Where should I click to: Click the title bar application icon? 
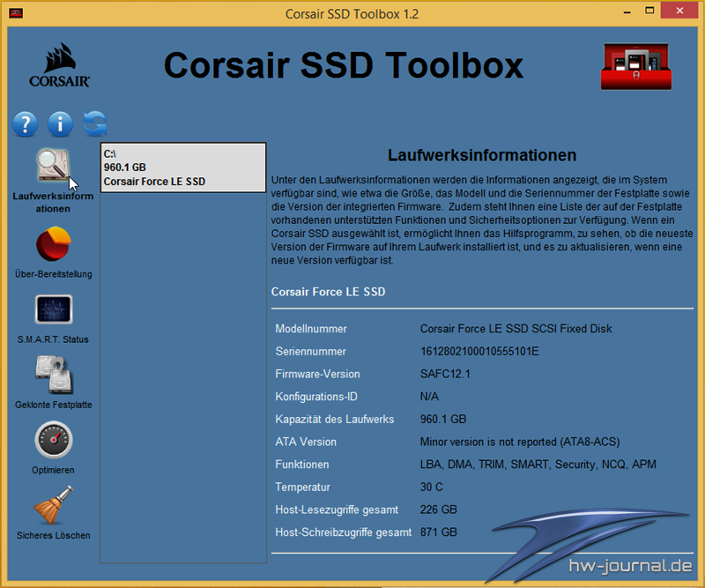click(16, 13)
